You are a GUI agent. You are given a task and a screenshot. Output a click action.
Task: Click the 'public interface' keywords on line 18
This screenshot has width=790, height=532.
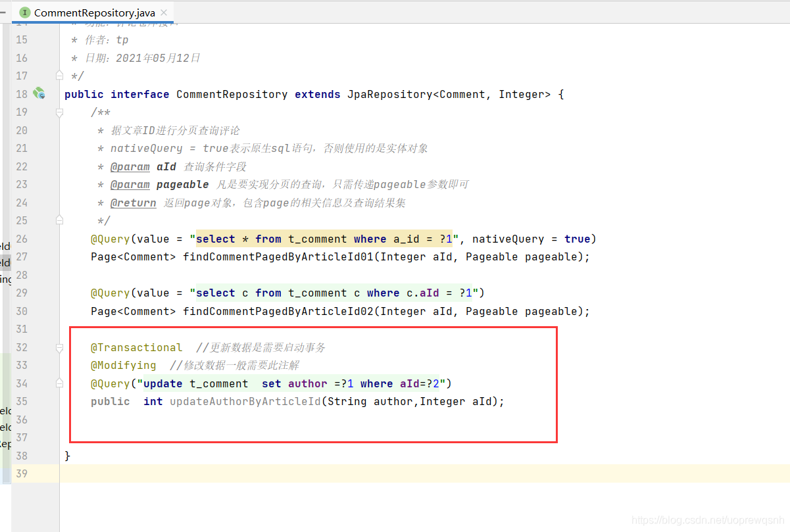(116, 94)
